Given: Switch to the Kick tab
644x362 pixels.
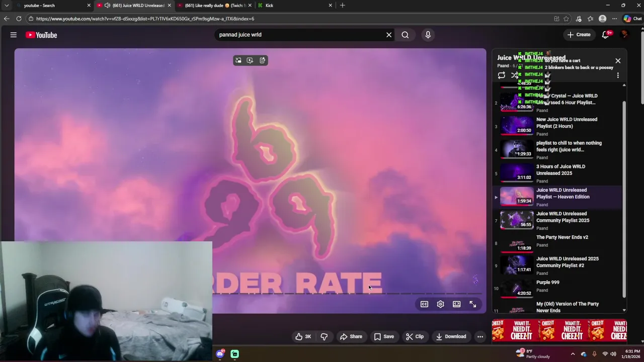Looking at the screenshot, I should (x=294, y=6).
